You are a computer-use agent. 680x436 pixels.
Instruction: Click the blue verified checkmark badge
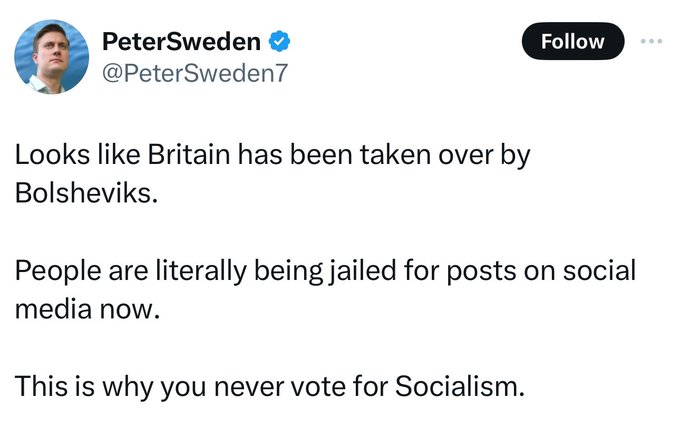point(283,42)
